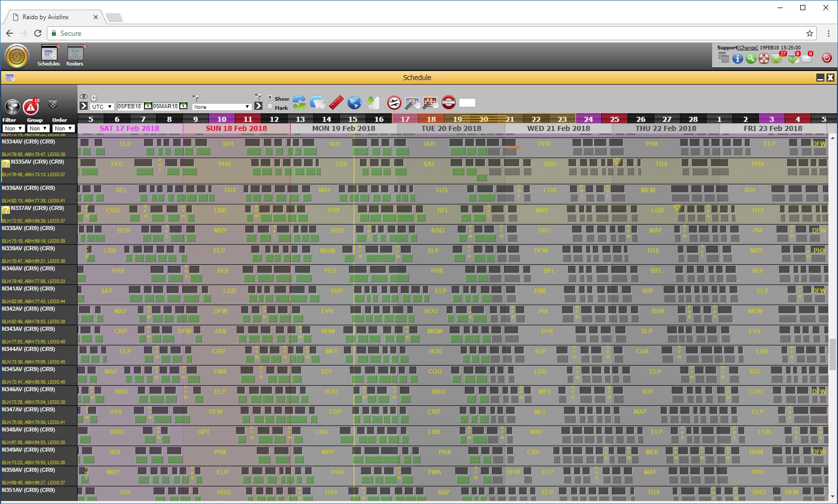Screen dimensions: 838x504
Task: Click the 05FEB18 start date field
Action: coord(129,107)
